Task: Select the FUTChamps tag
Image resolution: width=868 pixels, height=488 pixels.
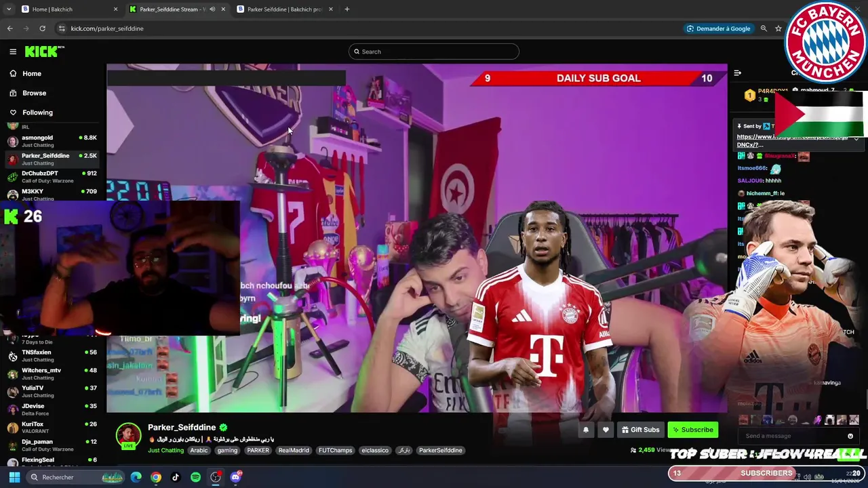Action: click(x=335, y=450)
